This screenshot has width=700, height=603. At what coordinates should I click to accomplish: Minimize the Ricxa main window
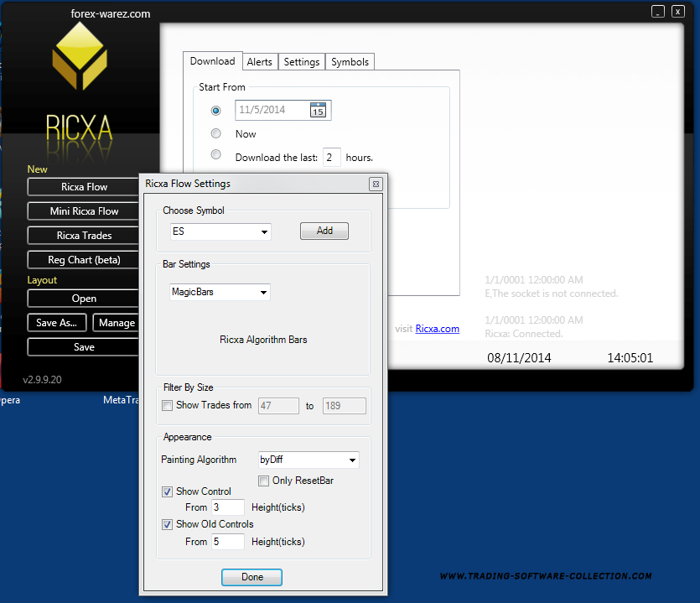(x=658, y=11)
